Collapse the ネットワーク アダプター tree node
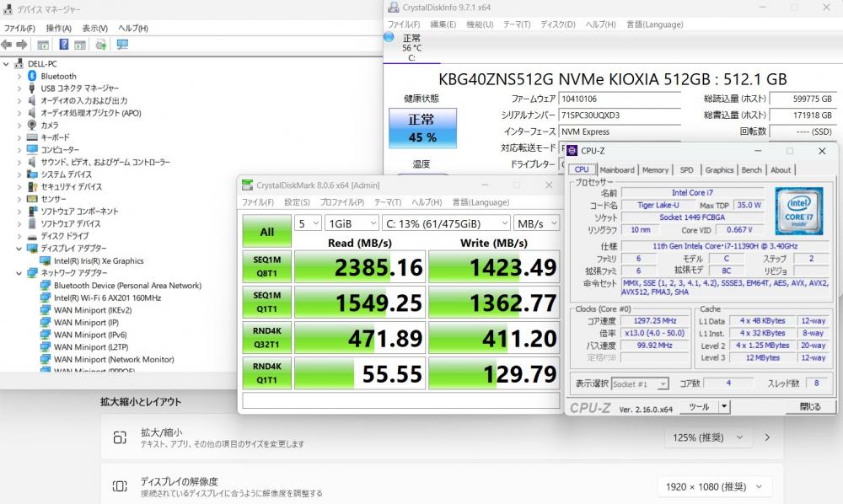 (x=19, y=273)
